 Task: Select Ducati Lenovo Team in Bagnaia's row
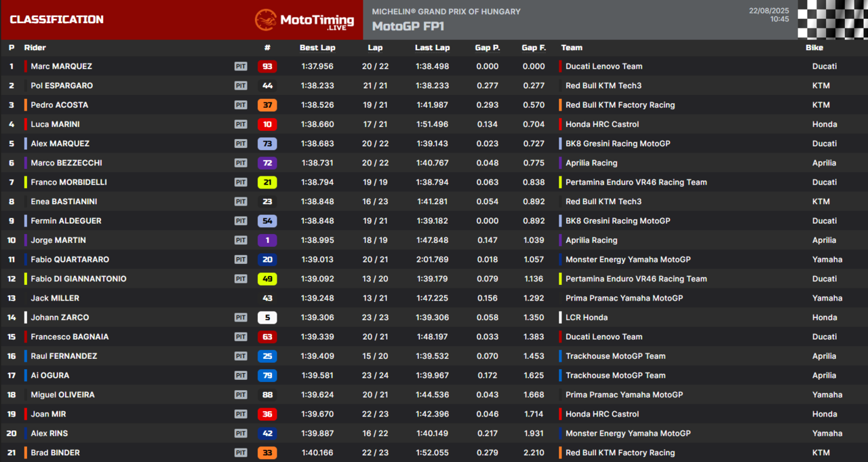coord(604,336)
